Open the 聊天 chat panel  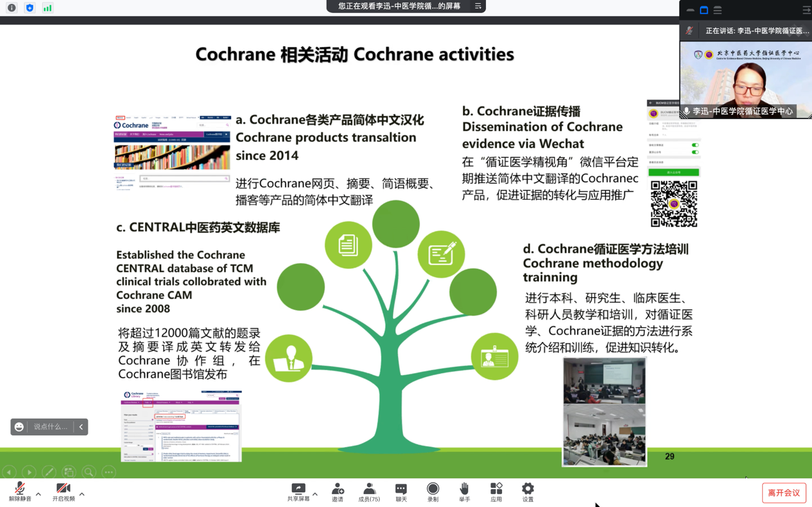point(401,491)
